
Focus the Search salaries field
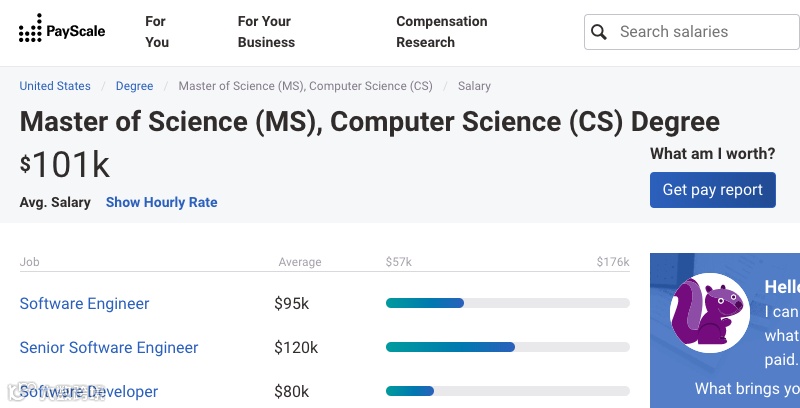pyautogui.click(x=700, y=32)
